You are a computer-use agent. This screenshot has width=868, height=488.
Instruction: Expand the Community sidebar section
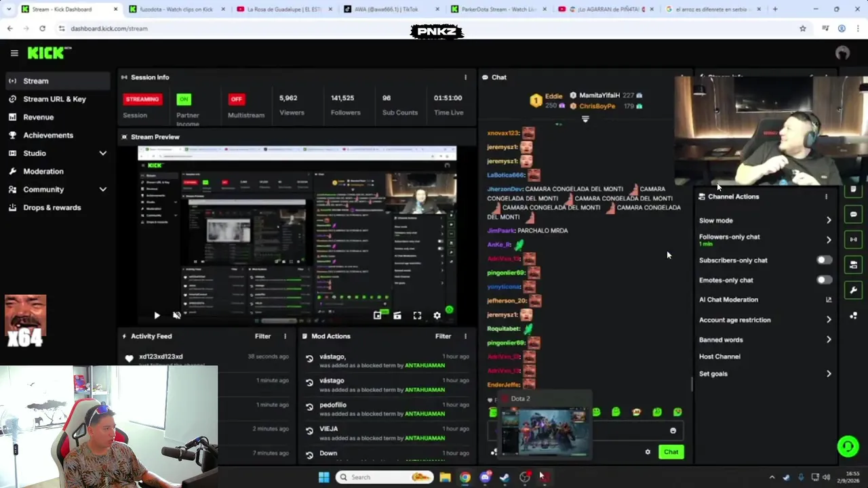pos(103,190)
